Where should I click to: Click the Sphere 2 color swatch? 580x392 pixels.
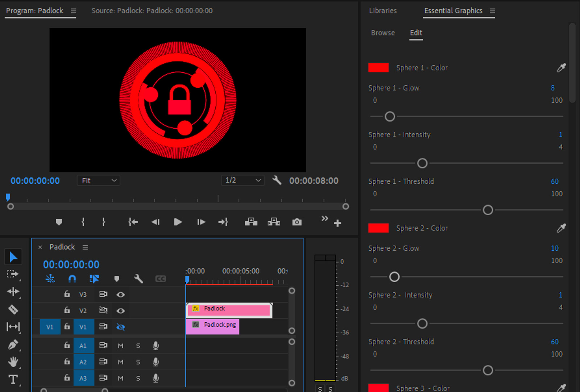pyautogui.click(x=378, y=228)
